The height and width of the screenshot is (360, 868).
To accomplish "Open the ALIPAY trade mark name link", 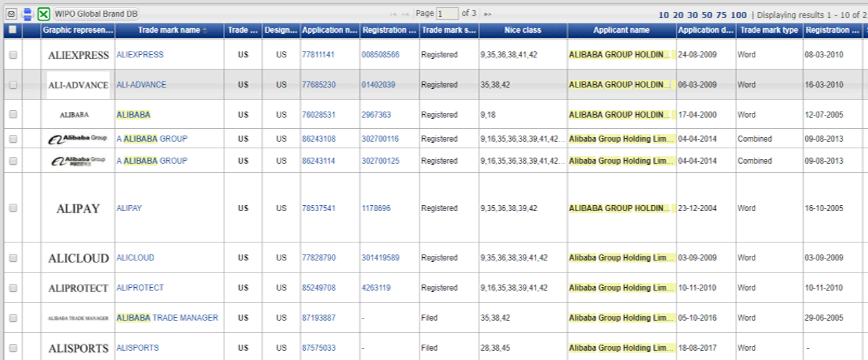I will [x=129, y=208].
